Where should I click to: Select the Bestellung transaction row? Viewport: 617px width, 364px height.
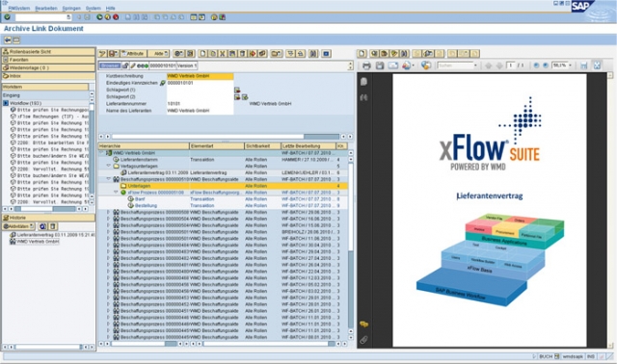(223, 205)
